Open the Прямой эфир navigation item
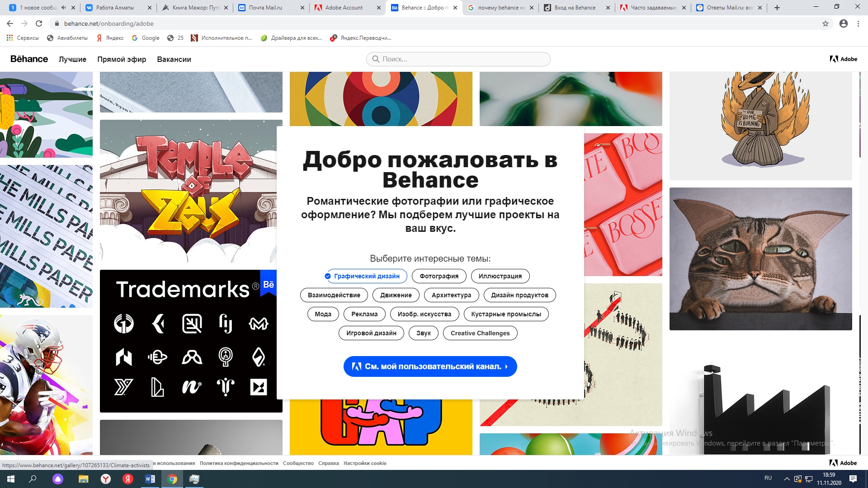 click(x=122, y=59)
